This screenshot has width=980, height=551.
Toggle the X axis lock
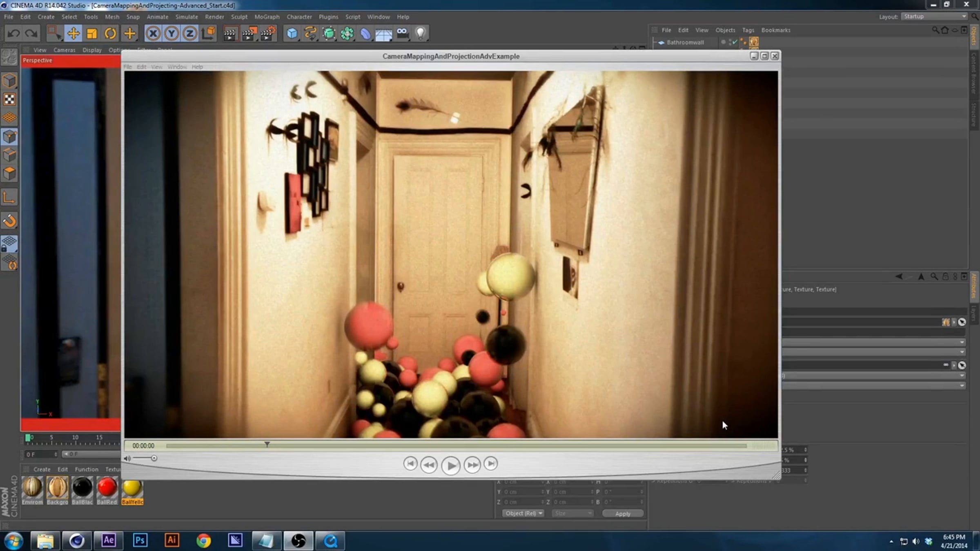pos(153,33)
